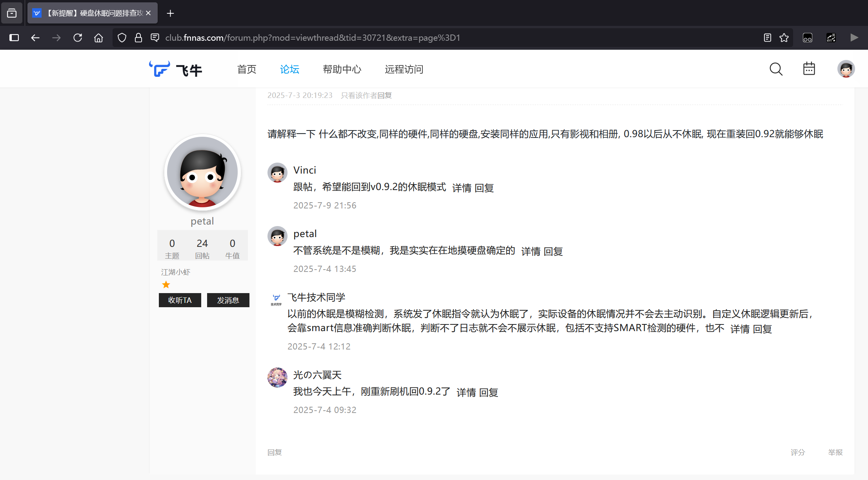Click the 举报 report link

click(x=835, y=452)
